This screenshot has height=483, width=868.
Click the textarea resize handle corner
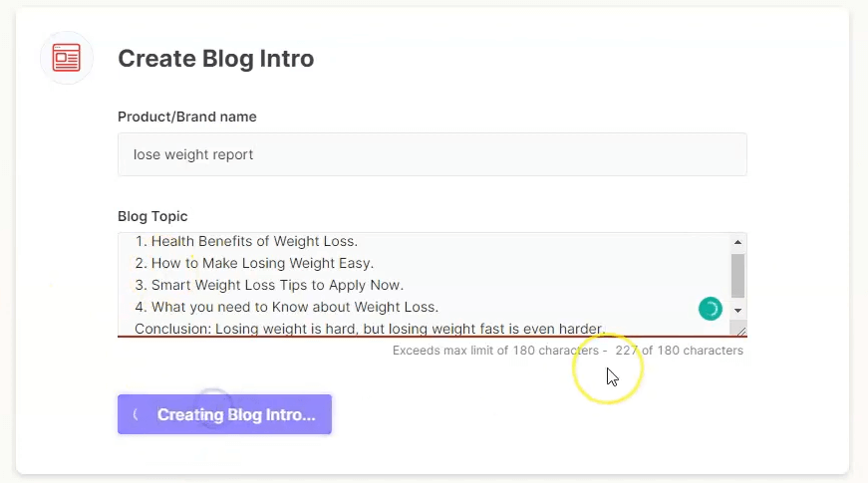(741, 331)
